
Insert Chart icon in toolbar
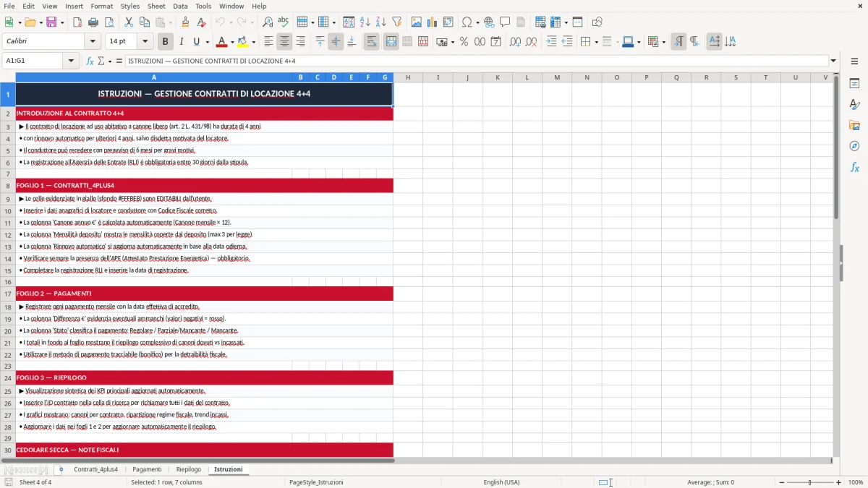[433, 22]
